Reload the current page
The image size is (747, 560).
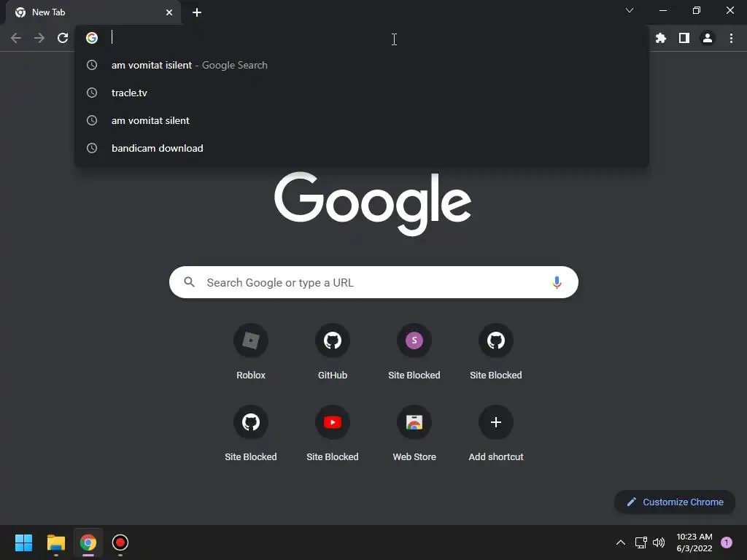coord(63,38)
